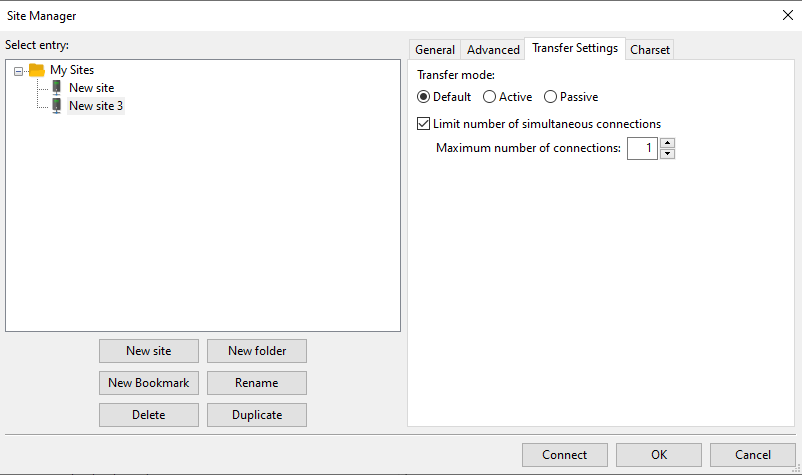Uncheck Limit number of simultaneous connections
Viewport: 802px width, 475px height.
423,124
